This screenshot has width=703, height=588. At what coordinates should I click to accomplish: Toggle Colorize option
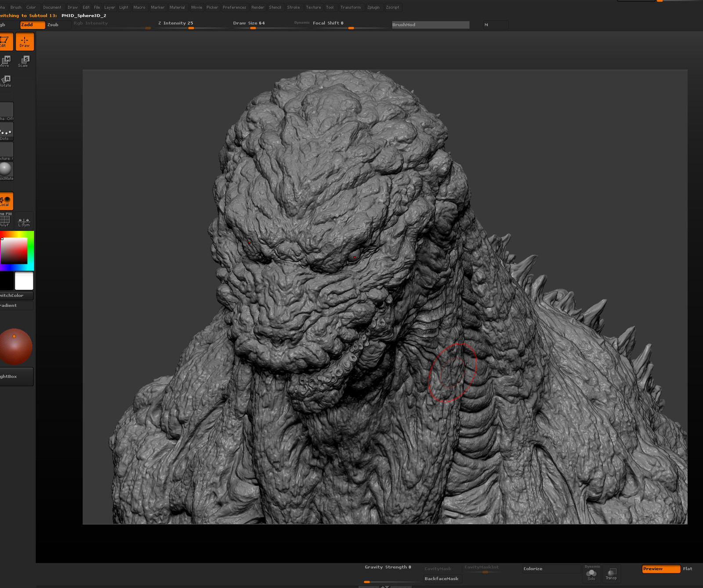[551, 569]
